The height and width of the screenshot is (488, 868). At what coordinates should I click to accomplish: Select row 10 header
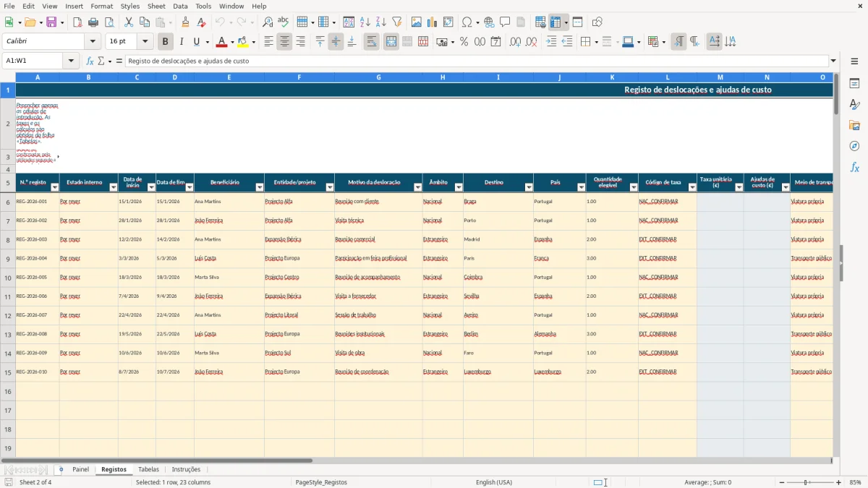[8, 278]
